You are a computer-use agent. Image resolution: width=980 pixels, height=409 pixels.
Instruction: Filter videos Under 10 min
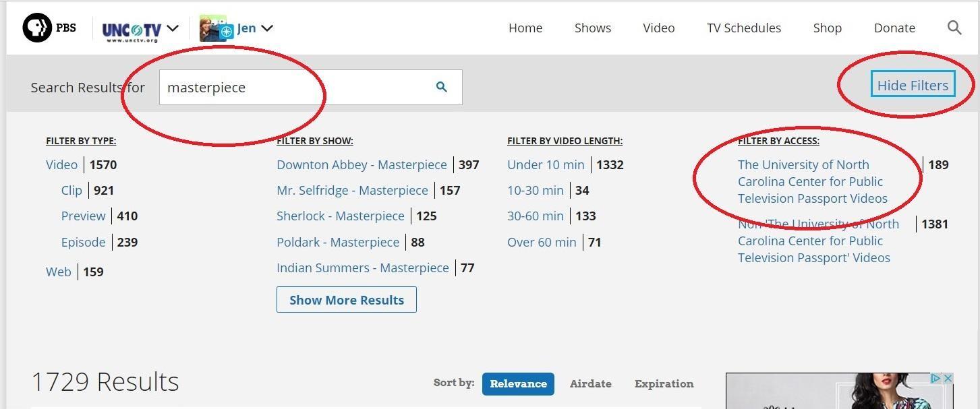click(x=546, y=164)
